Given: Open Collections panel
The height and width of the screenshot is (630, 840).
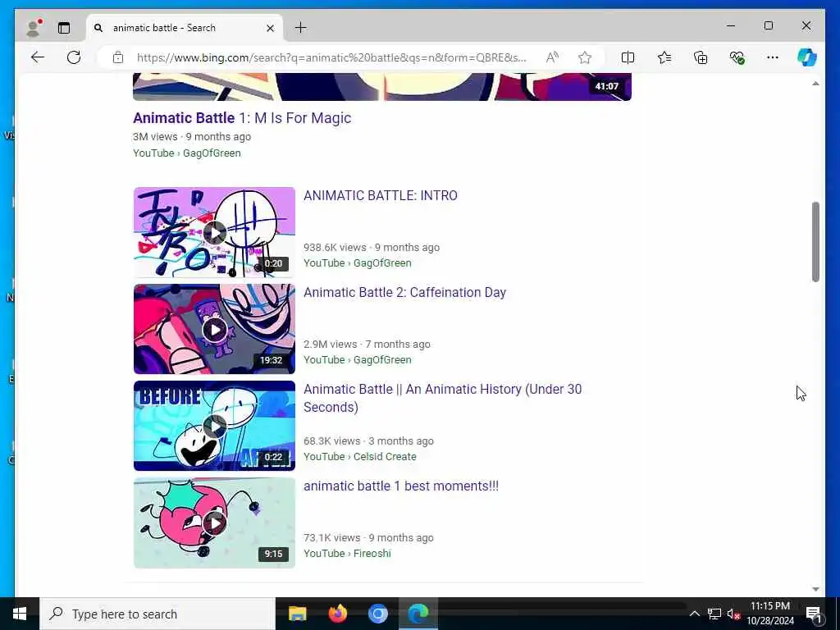Looking at the screenshot, I should coord(701,57).
